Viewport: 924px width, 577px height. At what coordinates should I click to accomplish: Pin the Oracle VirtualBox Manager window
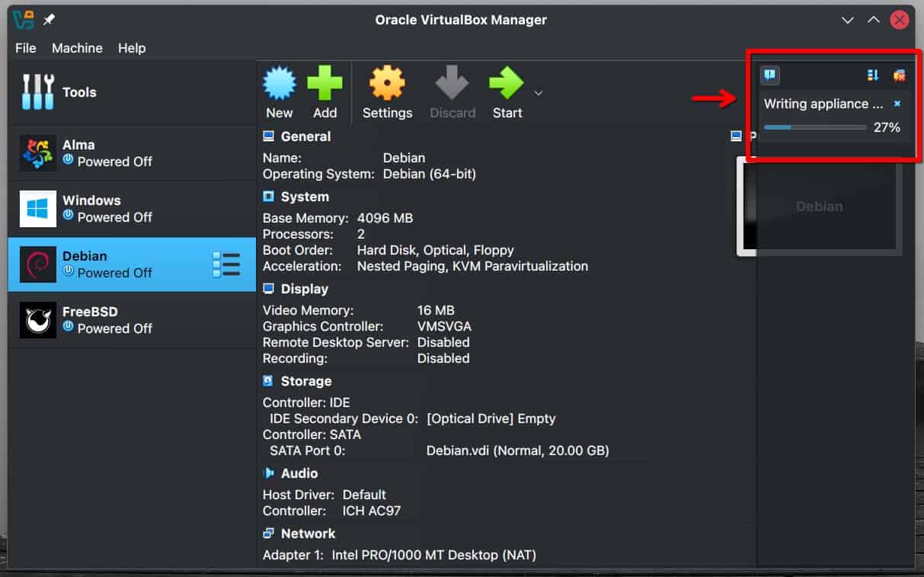click(x=47, y=19)
